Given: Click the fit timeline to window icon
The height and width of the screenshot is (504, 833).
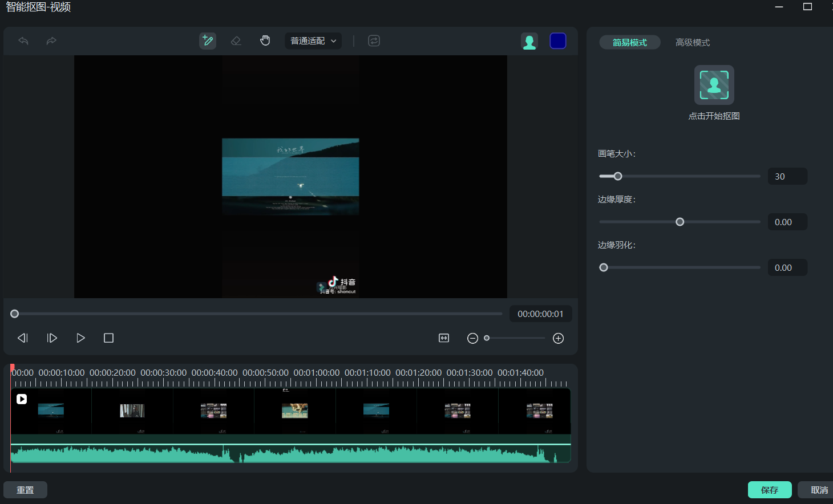Looking at the screenshot, I should (x=444, y=338).
